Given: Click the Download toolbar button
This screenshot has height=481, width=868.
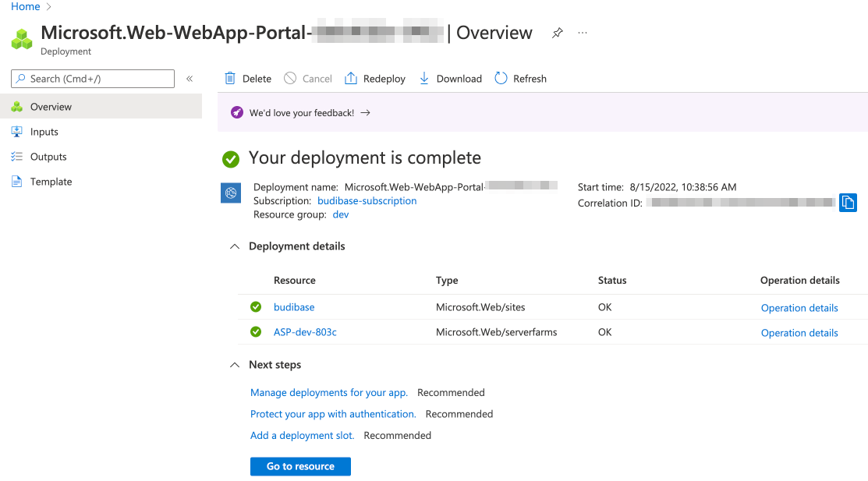Looking at the screenshot, I should [450, 79].
